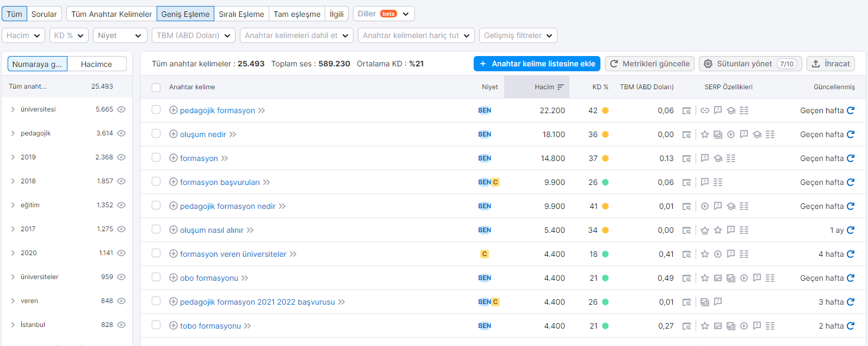Add pedagojik formasyon keyword with plus icon
Screen dimensions: 868x346
(x=173, y=110)
